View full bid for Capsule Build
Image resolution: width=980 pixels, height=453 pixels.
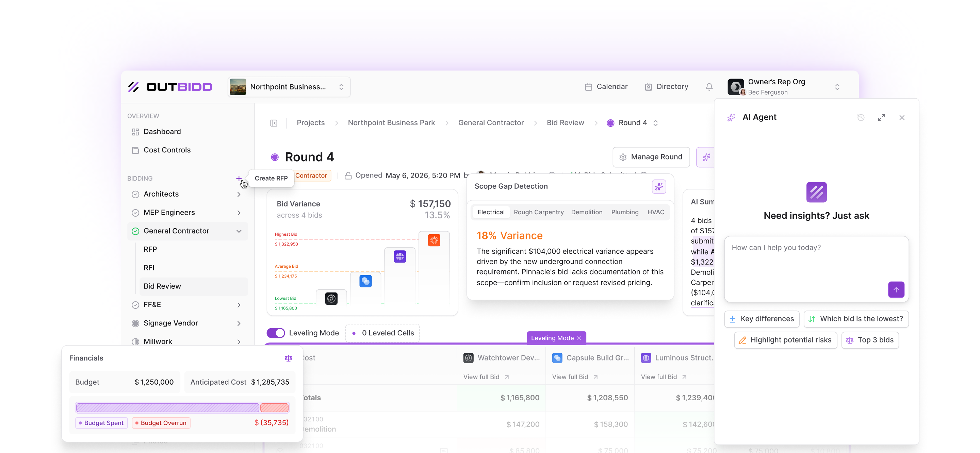(574, 377)
